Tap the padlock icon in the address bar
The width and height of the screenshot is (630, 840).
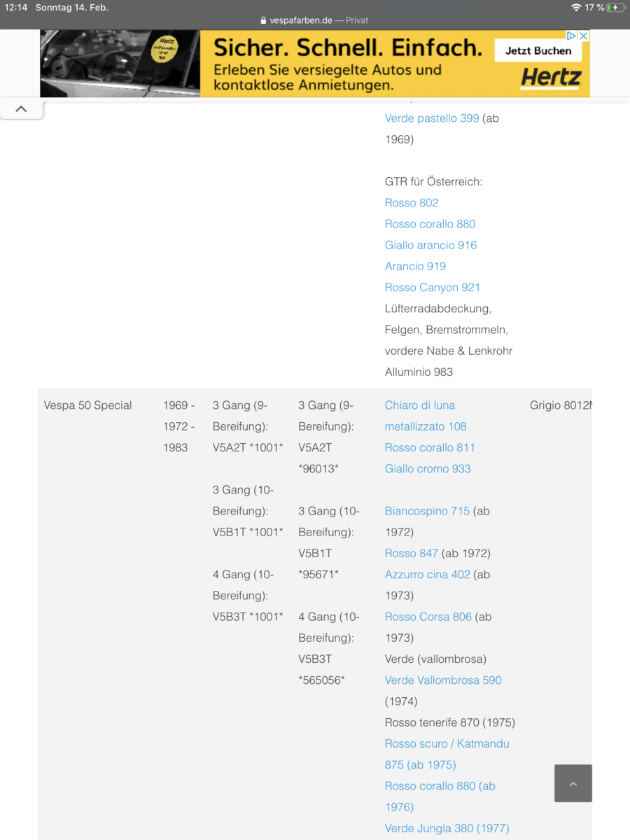tap(263, 21)
